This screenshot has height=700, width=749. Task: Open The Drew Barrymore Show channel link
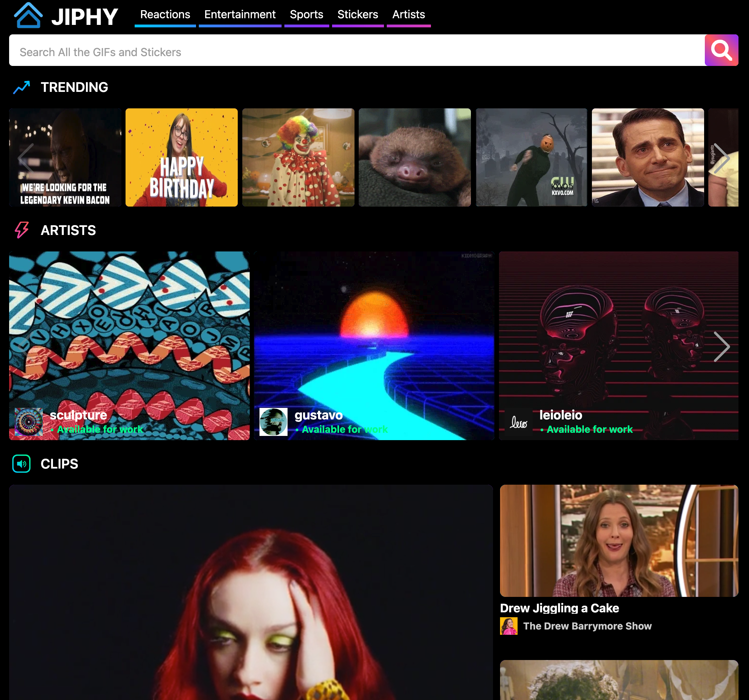(587, 626)
